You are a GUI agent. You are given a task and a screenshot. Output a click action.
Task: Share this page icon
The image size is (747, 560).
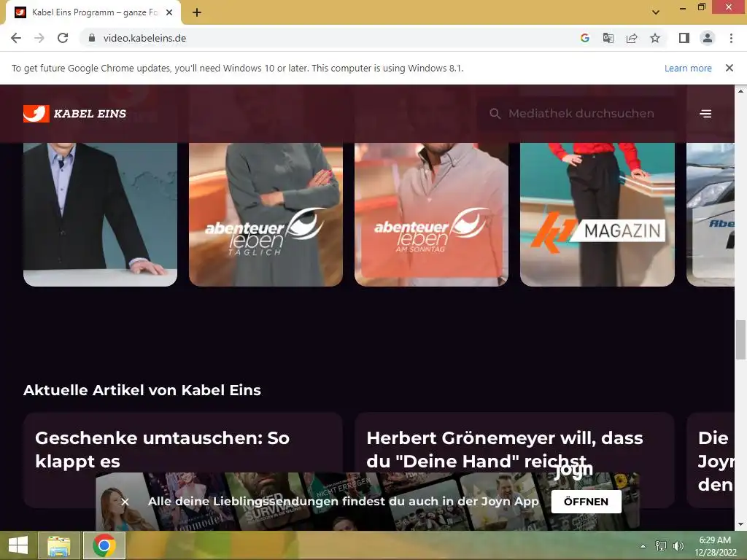click(632, 38)
